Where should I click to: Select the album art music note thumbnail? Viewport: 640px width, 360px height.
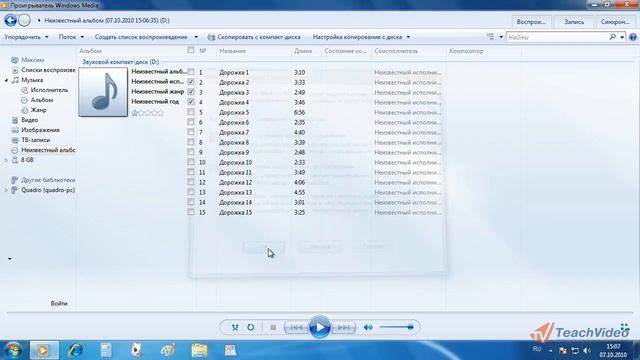pyautogui.click(x=103, y=92)
